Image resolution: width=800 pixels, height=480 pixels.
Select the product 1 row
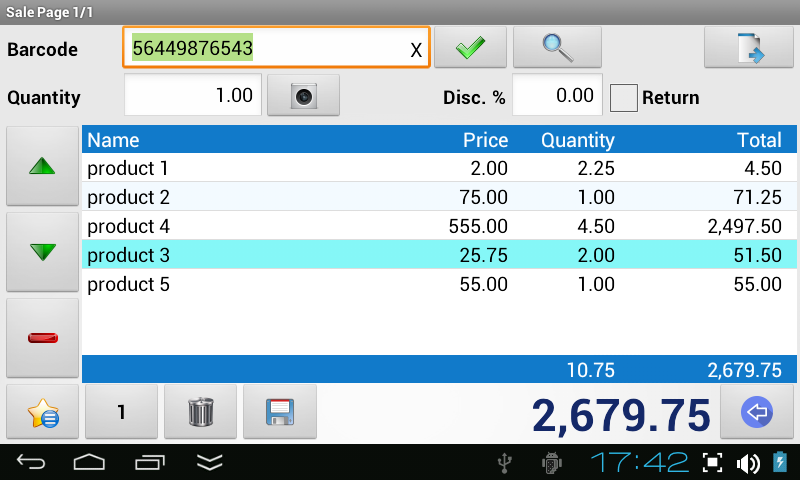(x=439, y=168)
